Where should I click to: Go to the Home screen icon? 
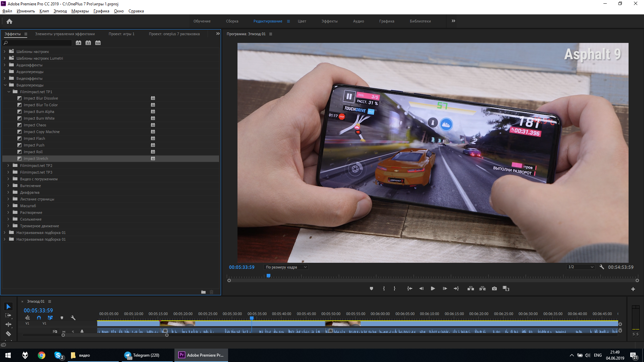tap(9, 21)
